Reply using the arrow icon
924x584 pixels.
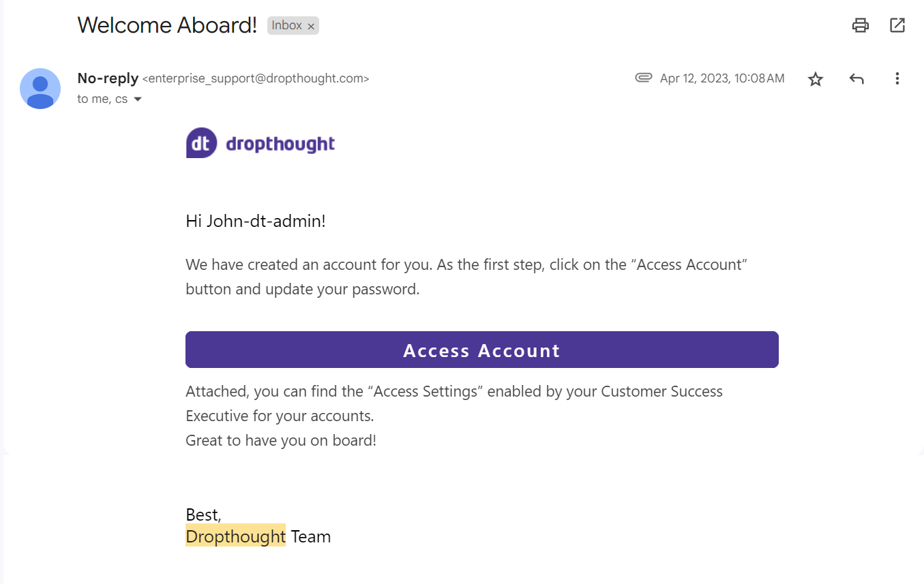(x=856, y=79)
